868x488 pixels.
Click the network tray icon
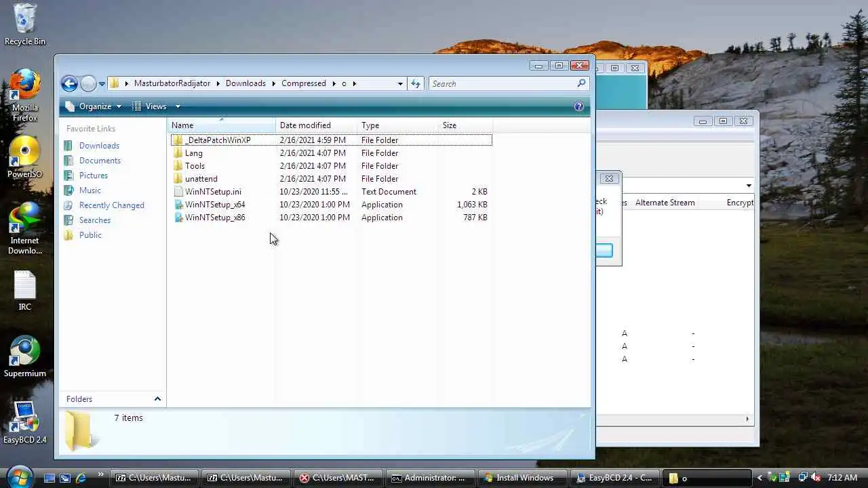point(803,478)
